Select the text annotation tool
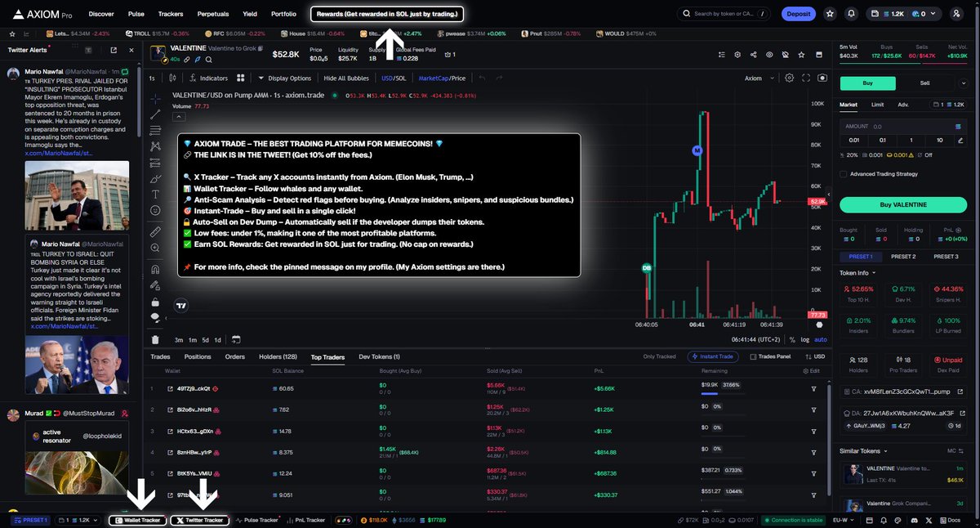Image resolution: width=980 pixels, height=528 pixels. pos(155,195)
